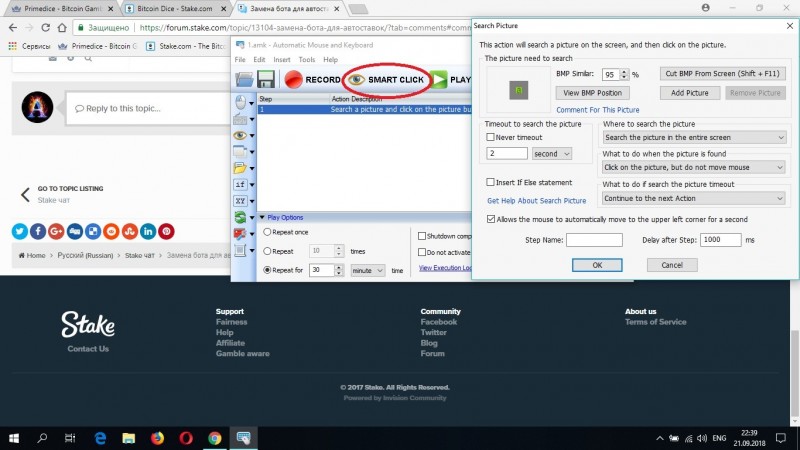Collapse the Play Options section
This screenshot has width=800, height=450.
[262, 217]
